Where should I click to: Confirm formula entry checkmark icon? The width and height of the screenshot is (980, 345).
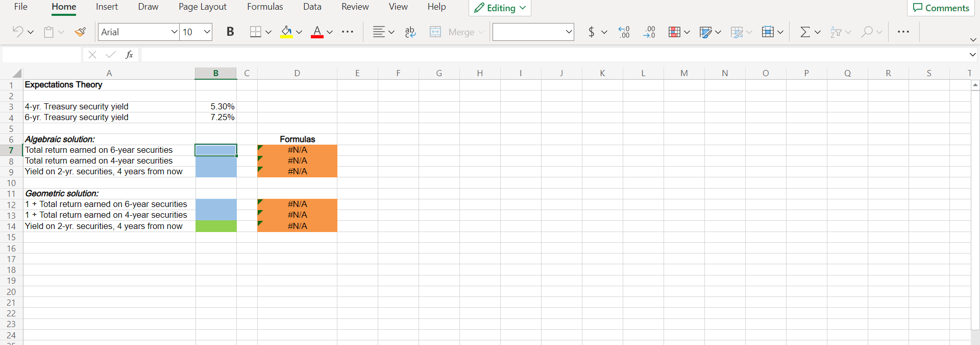[x=110, y=55]
